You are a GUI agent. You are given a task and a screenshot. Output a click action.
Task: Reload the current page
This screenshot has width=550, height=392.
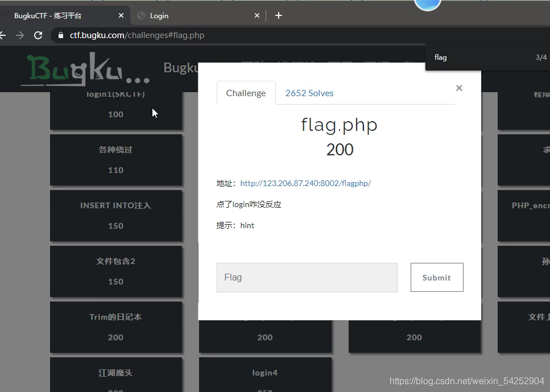38,35
